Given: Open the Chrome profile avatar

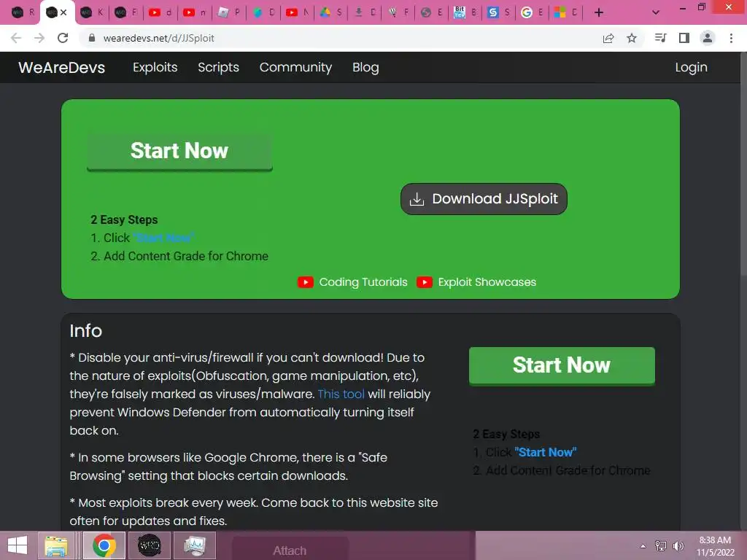Looking at the screenshot, I should click(x=708, y=38).
